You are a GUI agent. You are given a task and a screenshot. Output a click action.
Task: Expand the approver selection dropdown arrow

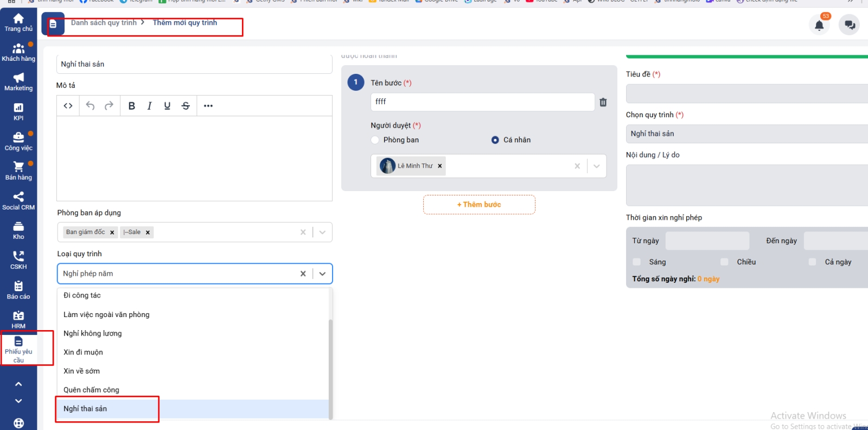tap(596, 166)
